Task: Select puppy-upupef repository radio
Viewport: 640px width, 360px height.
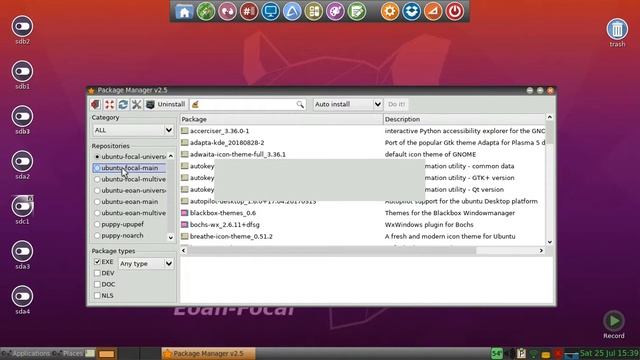Action: (x=97, y=224)
